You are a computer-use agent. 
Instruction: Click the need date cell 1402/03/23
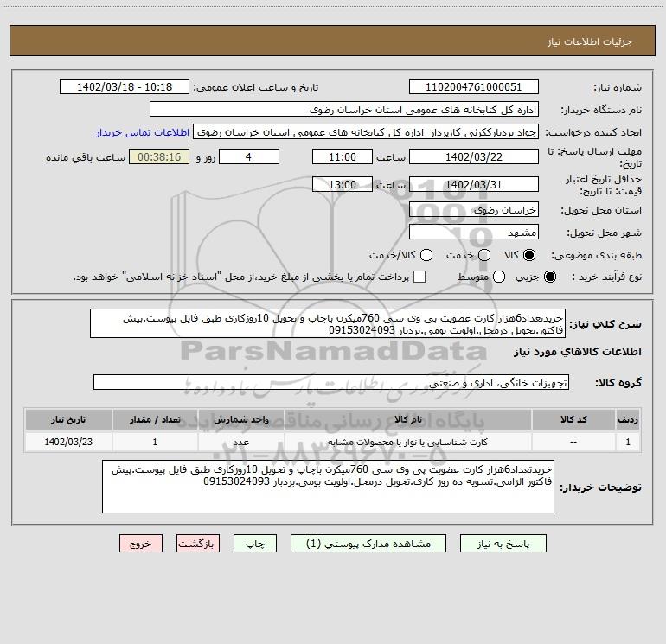coord(68,442)
